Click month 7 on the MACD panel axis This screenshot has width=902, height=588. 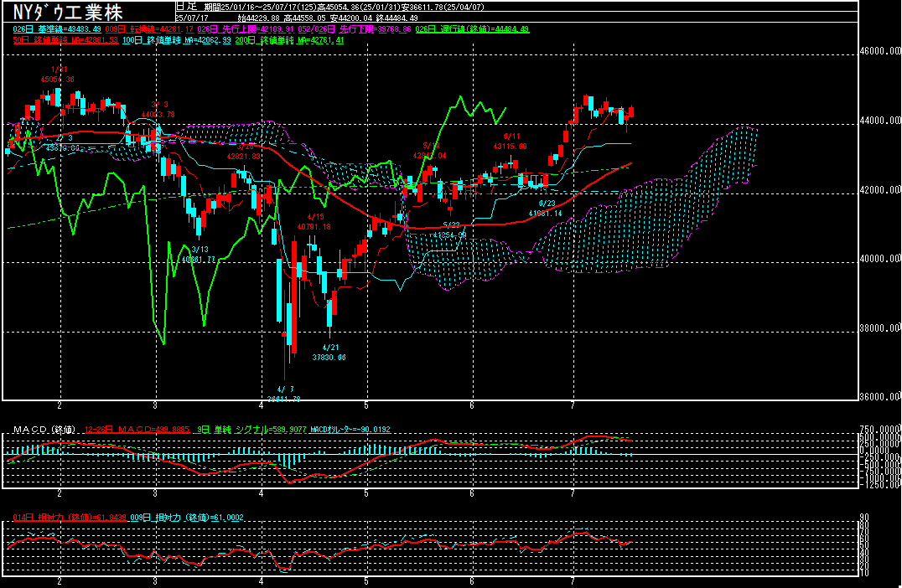tap(573, 493)
